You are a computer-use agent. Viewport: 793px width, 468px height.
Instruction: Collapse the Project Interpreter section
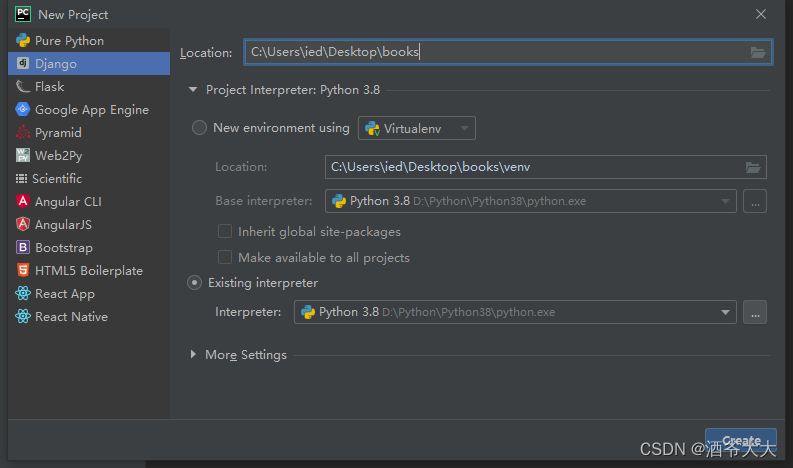click(x=193, y=90)
